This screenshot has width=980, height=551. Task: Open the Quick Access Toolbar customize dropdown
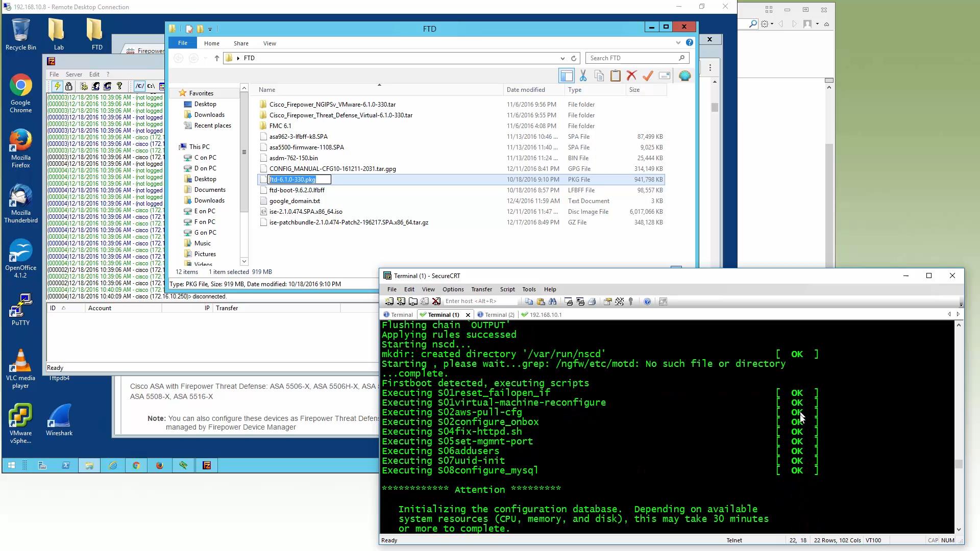click(210, 29)
